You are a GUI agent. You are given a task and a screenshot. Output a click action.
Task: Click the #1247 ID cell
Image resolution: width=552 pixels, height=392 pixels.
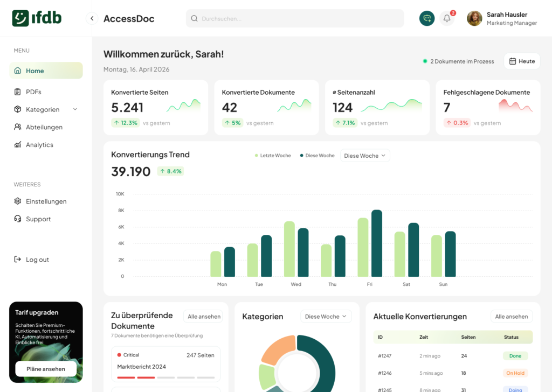(384, 356)
